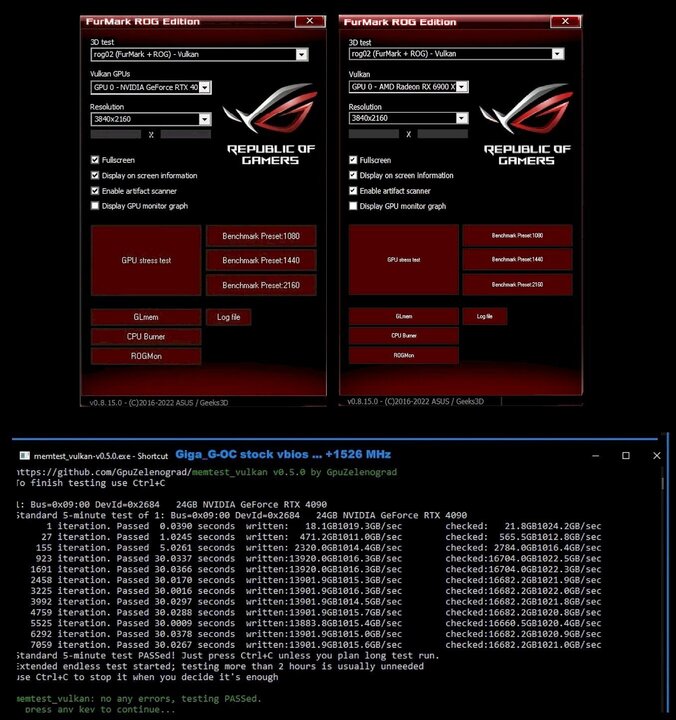676x720 pixels.
Task: Open the Resolution dropdown in the NVIDIA window
Action: [205, 119]
